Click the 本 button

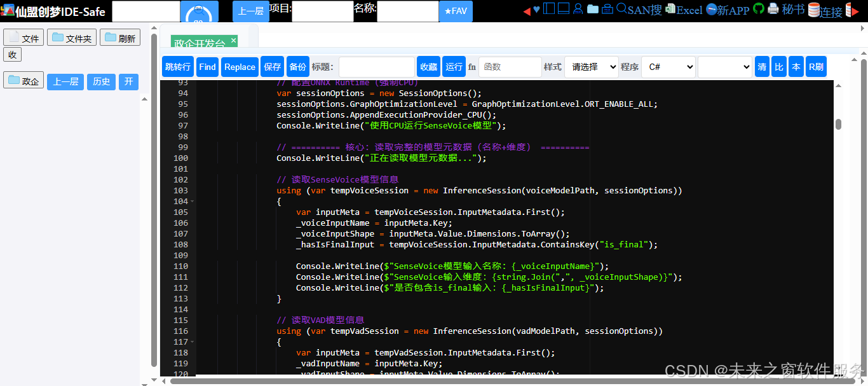tap(796, 67)
